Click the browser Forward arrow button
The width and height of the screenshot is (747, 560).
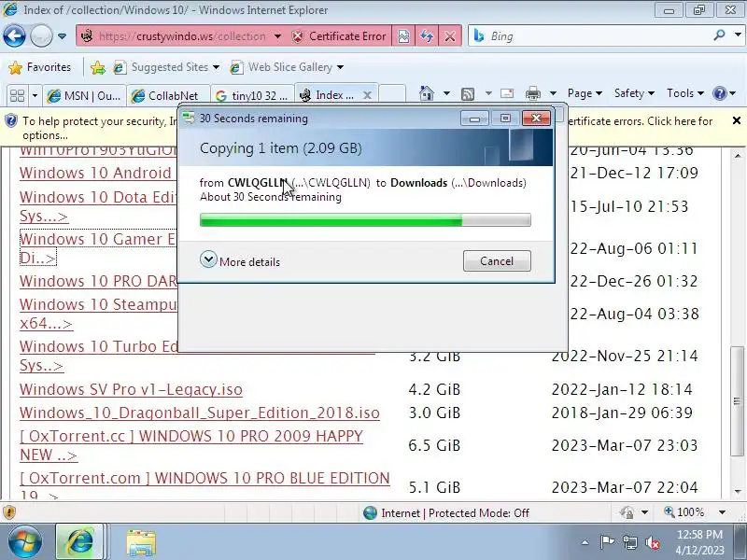41,35
